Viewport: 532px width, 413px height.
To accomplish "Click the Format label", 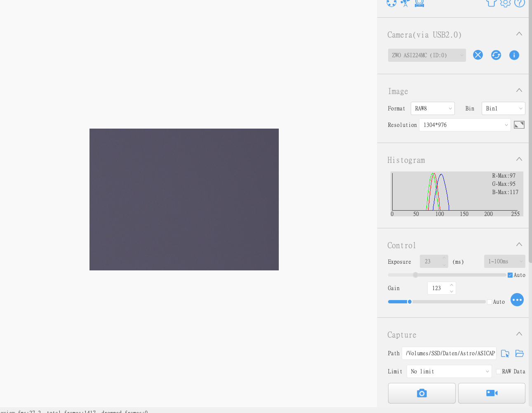I will 396,108.
